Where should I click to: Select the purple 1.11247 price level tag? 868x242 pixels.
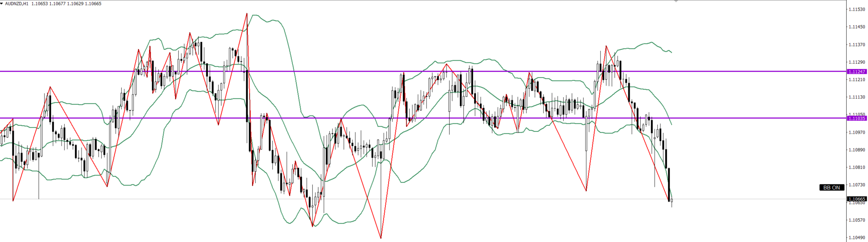point(857,72)
